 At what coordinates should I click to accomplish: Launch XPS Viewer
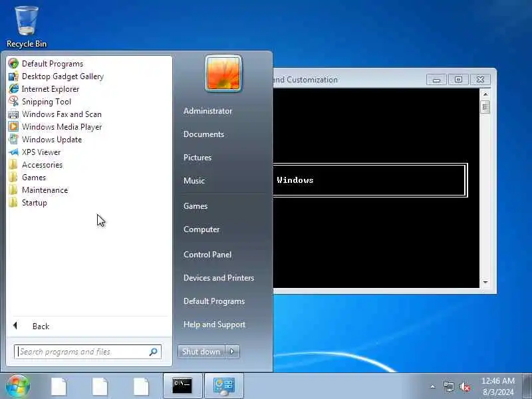(88, 152)
